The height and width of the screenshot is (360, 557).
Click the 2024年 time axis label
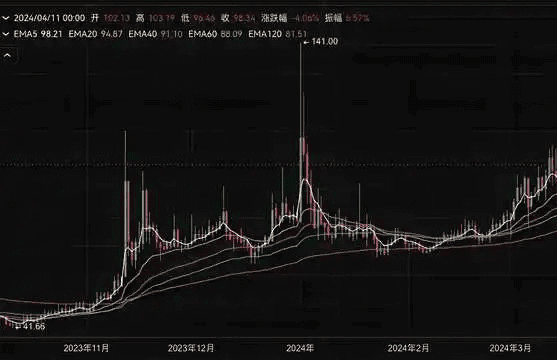click(x=300, y=348)
